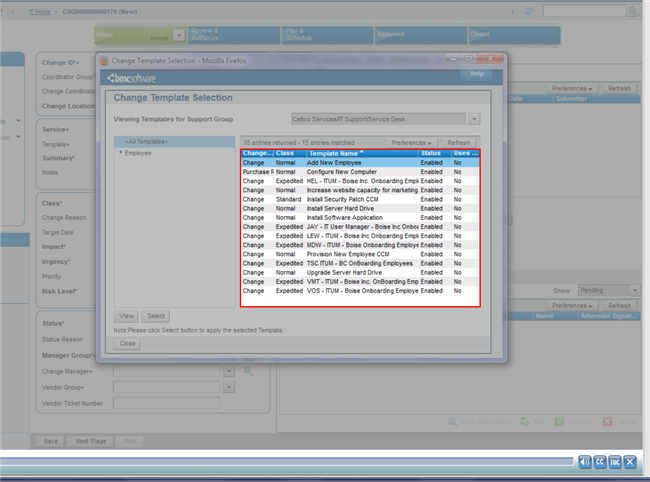Click the volume icon in player bar
The width and height of the screenshot is (650, 482).
585,462
